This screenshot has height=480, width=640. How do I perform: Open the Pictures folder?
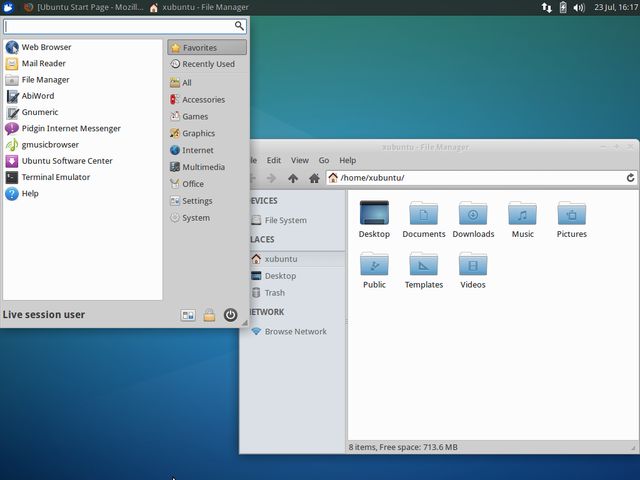pos(572,220)
